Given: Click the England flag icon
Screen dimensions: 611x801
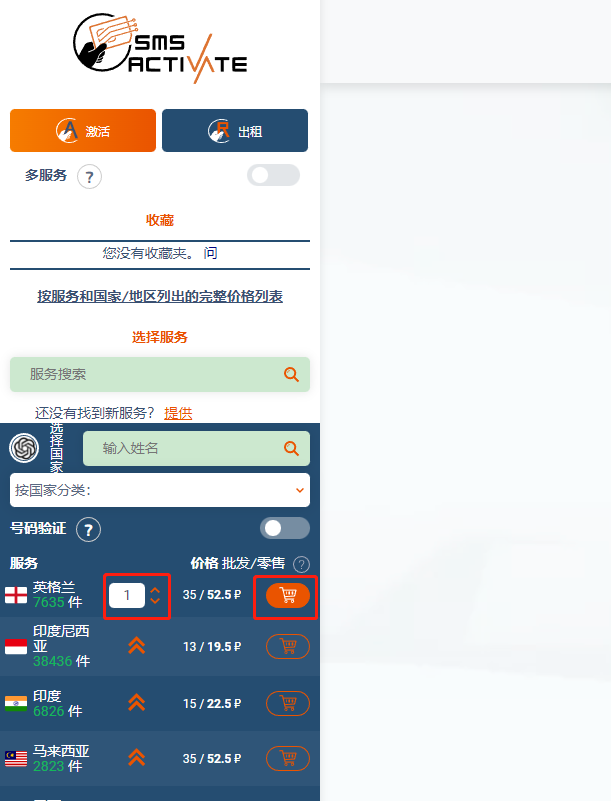Looking at the screenshot, I should point(16,595).
